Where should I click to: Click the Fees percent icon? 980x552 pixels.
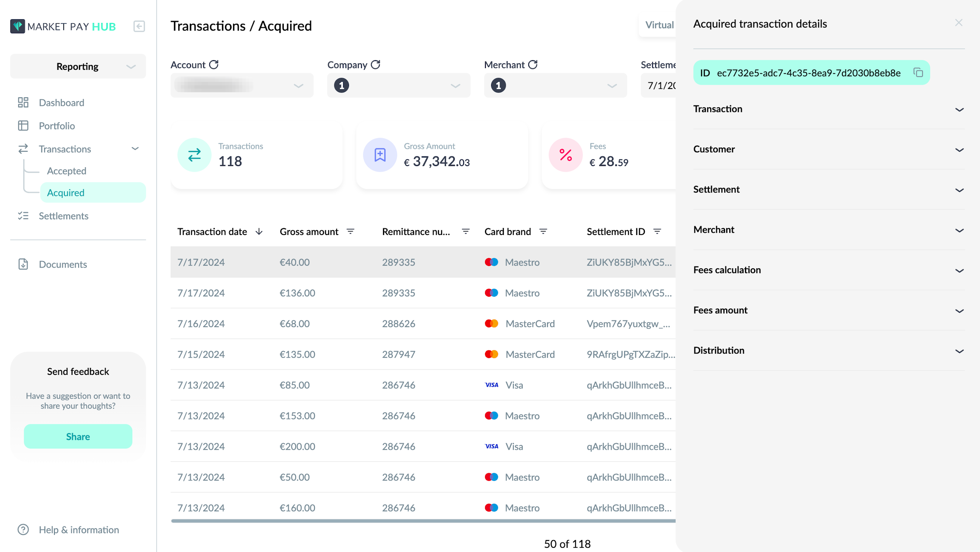566,154
